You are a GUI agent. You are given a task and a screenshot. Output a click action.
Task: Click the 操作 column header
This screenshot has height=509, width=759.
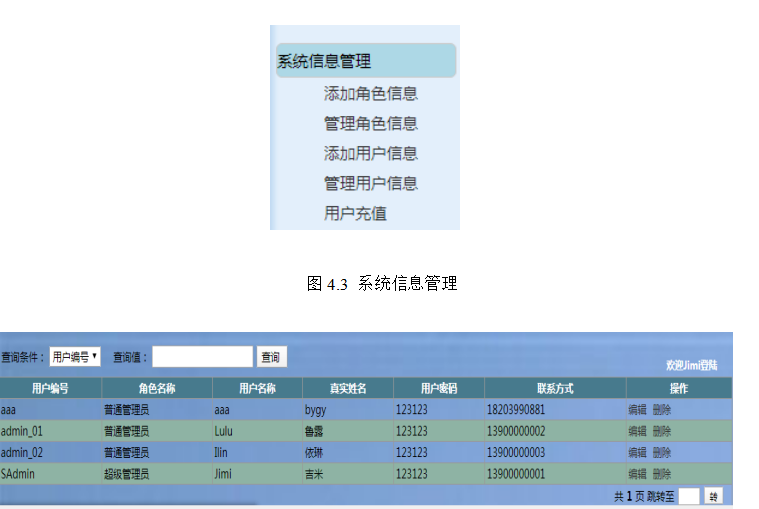click(679, 388)
